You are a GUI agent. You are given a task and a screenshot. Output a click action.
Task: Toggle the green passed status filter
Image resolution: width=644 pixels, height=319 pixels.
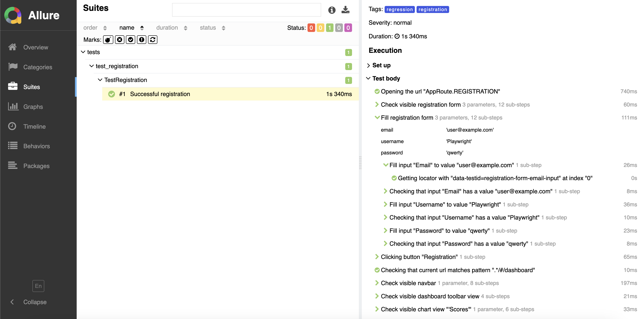[330, 28]
